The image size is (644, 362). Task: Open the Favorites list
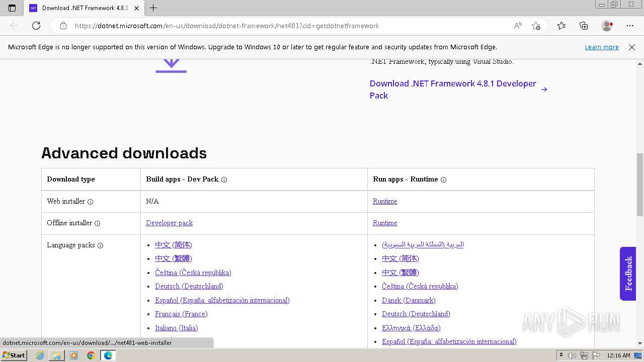pos(561,26)
